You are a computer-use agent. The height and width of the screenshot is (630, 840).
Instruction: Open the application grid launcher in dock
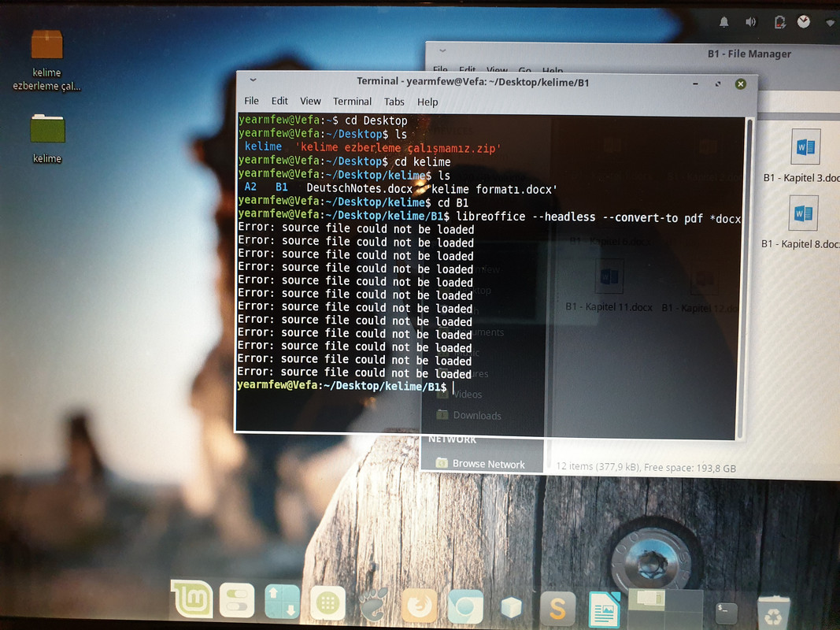(327, 603)
